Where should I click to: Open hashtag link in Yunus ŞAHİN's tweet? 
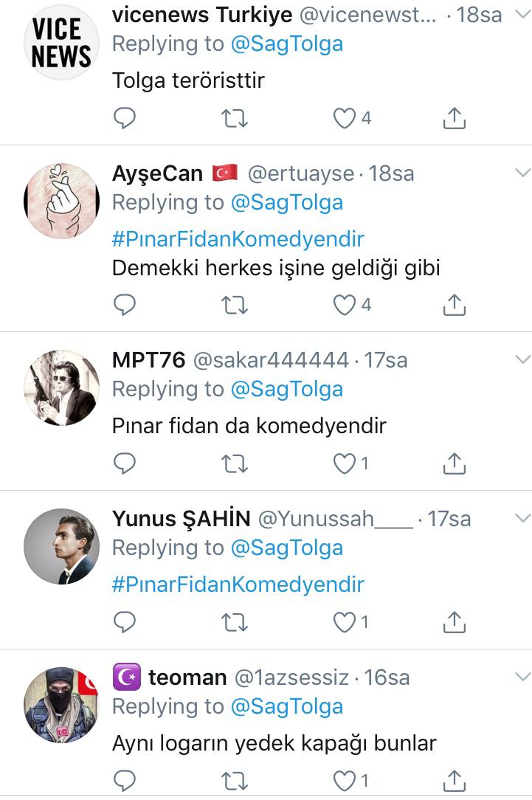238,585
